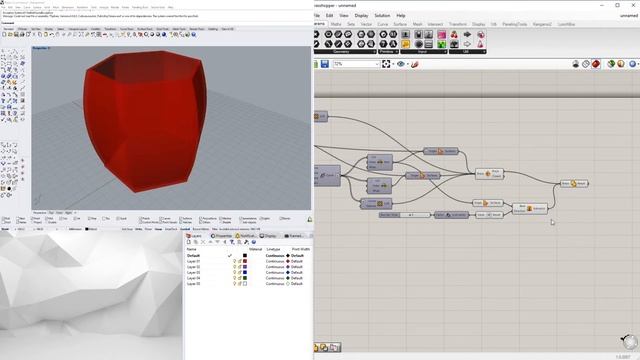640x360 pixels.
Task: Switch to the Top viewport tab
Action: [x=51, y=213]
